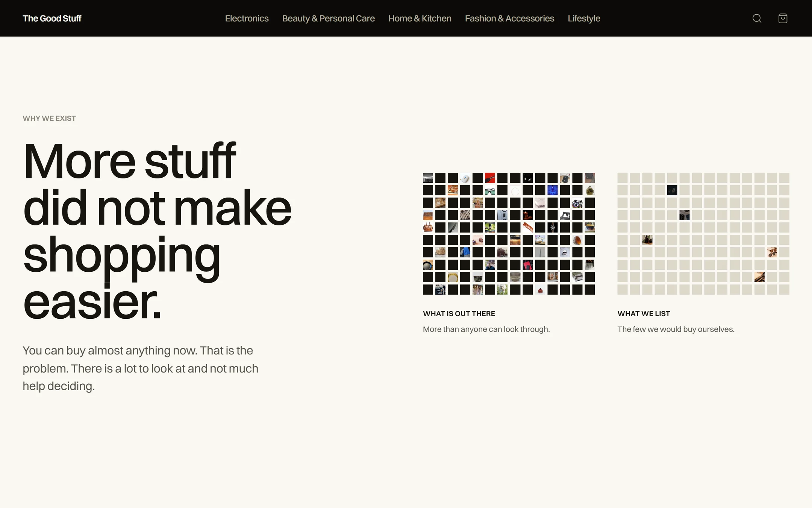Visit the Lifestyle category link
The height and width of the screenshot is (508, 812).
(584, 18)
